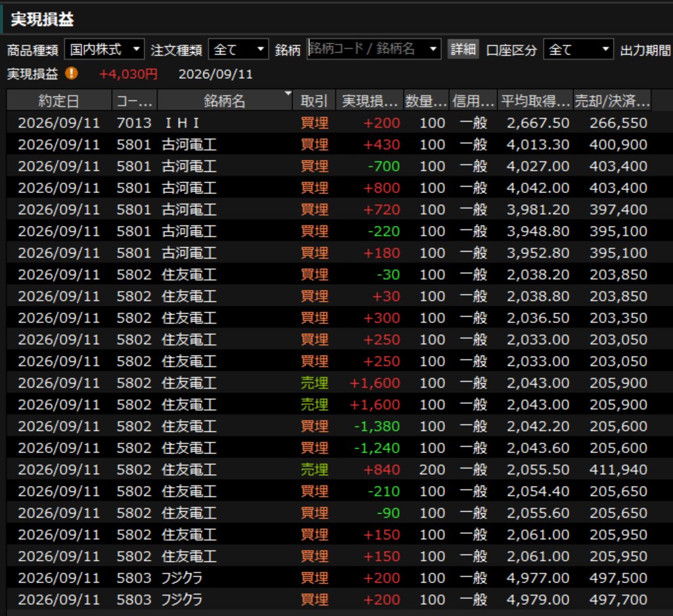The height and width of the screenshot is (616, 673).
Task: Click the -90 loss value of 住友電工
Action: [x=388, y=513]
